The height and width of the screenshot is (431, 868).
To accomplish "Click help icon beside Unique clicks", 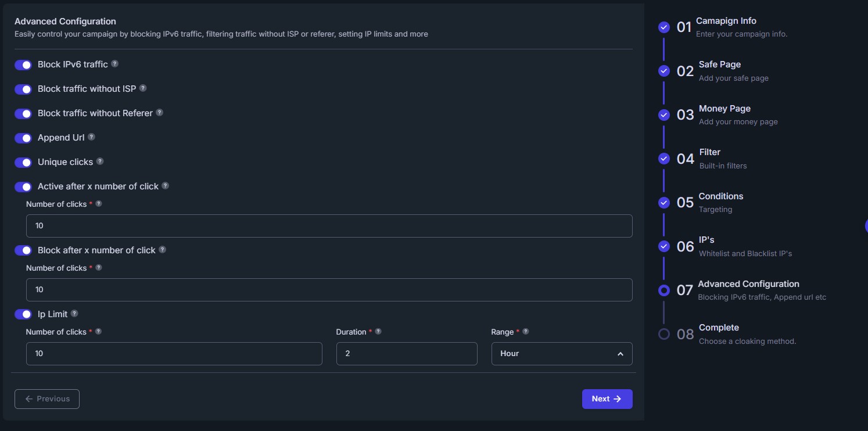I will tap(100, 161).
